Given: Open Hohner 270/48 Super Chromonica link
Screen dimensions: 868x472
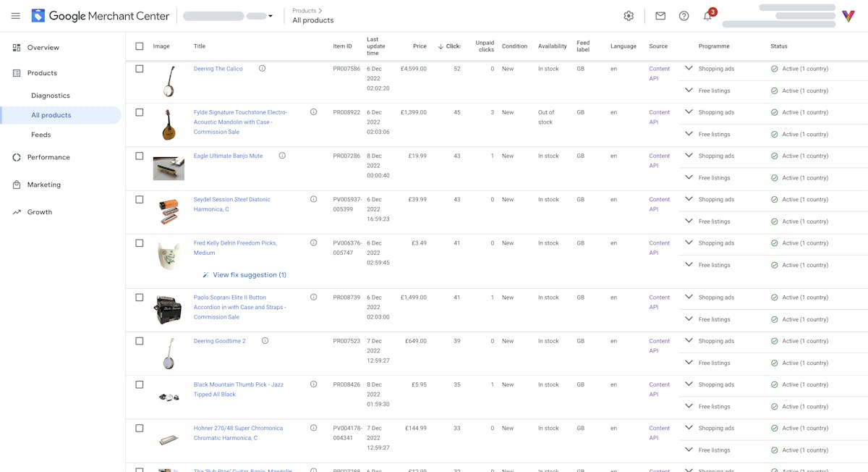Looking at the screenshot, I should tap(238, 433).
